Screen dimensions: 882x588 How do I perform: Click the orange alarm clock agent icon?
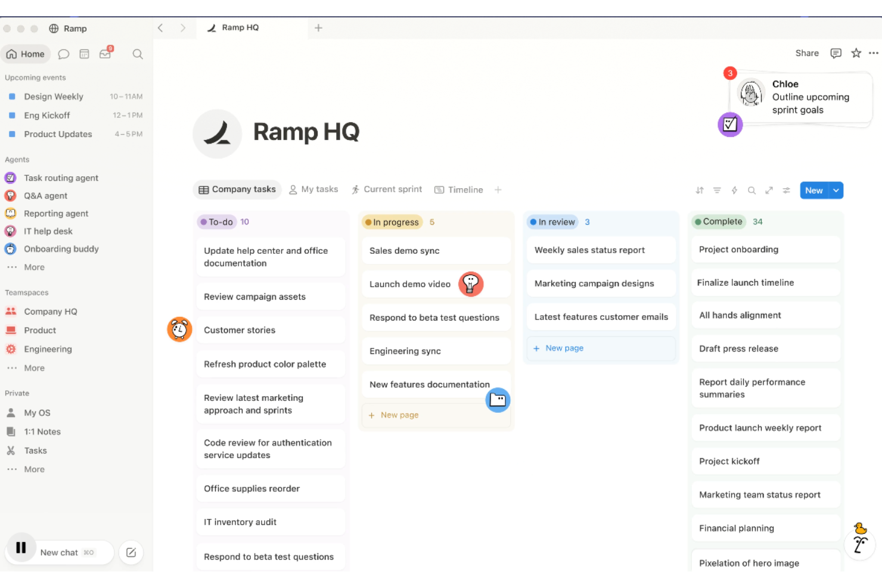[179, 329]
